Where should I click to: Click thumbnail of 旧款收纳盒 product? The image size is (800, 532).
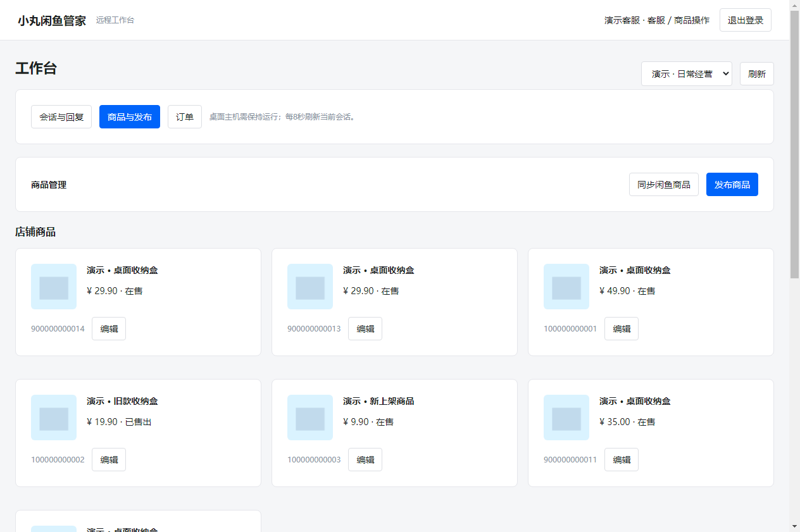tap(54, 418)
